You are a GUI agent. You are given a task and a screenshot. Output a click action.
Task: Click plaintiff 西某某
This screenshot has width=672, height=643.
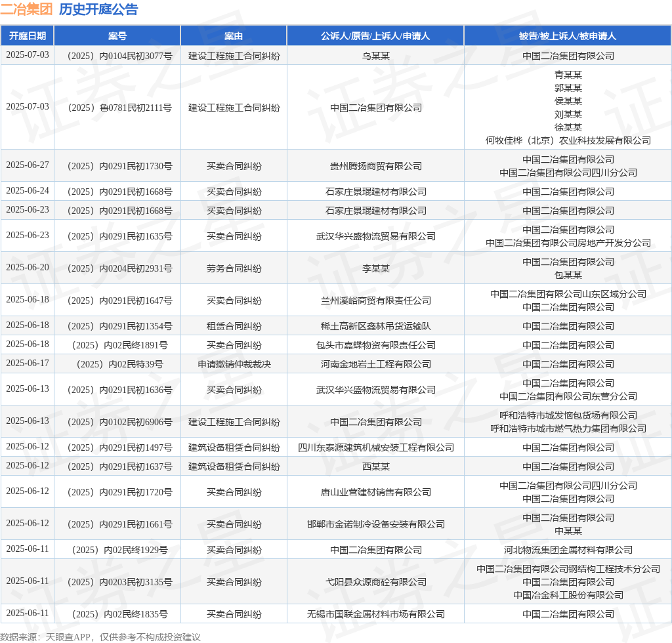coord(376,467)
